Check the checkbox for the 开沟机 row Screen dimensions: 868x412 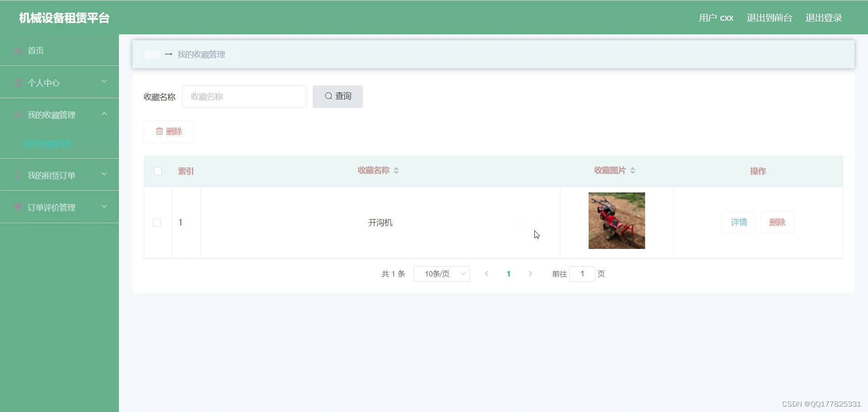(x=157, y=222)
